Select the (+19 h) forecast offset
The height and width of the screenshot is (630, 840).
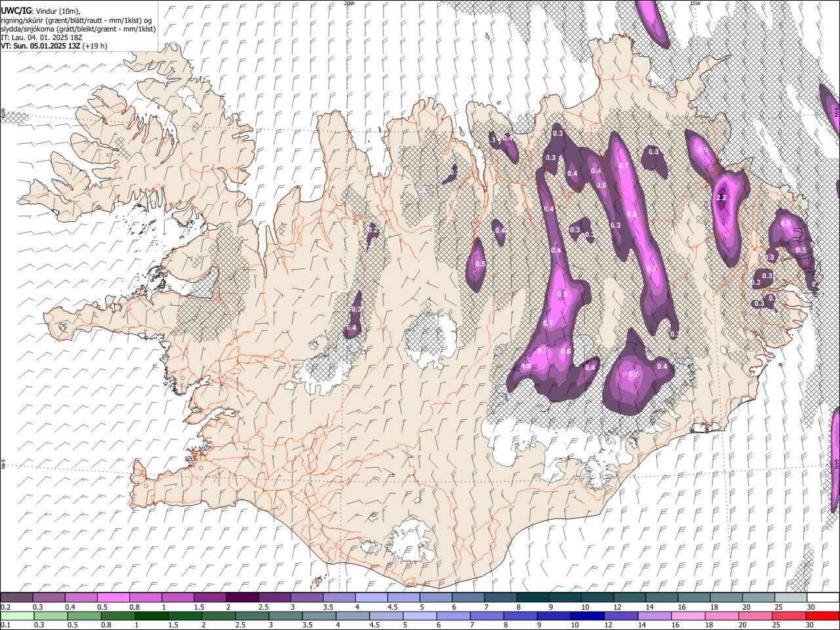(x=95, y=46)
